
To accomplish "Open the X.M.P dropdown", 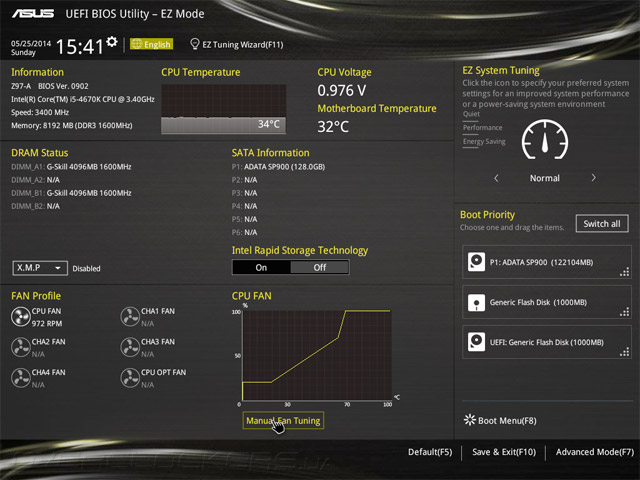I will click(x=40, y=268).
